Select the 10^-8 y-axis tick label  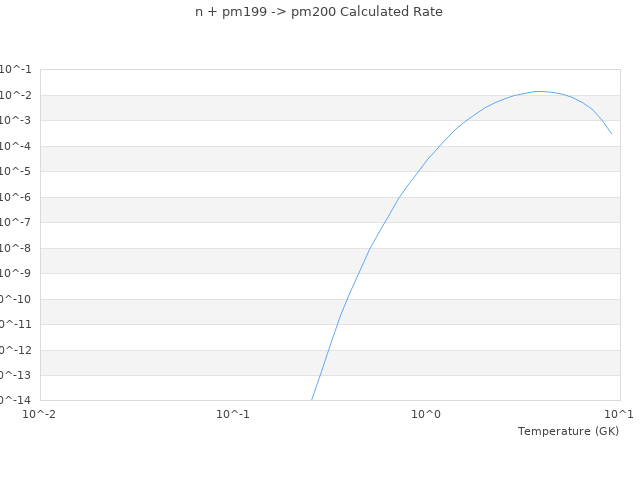16,248
